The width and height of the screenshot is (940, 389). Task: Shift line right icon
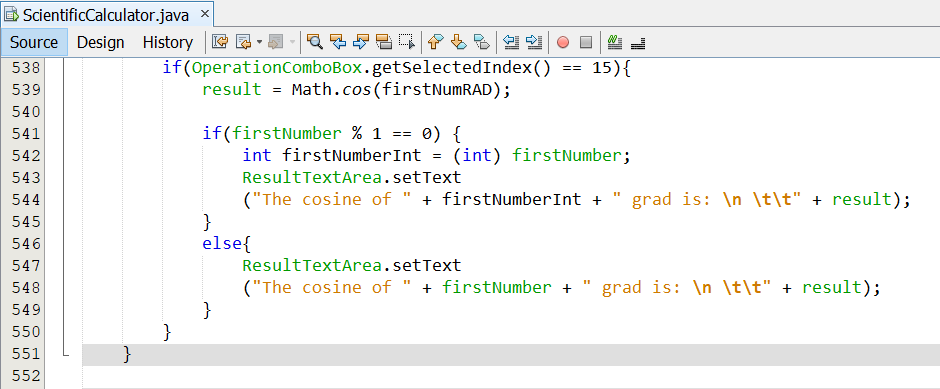tap(534, 42)
